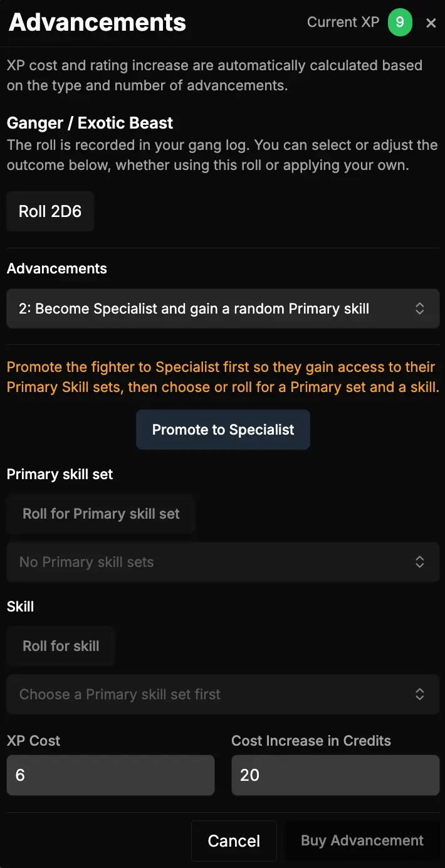Focus the Cost Increase in Credits field
The width and height of the screenshot is (445, 868).
pos(335,775)
